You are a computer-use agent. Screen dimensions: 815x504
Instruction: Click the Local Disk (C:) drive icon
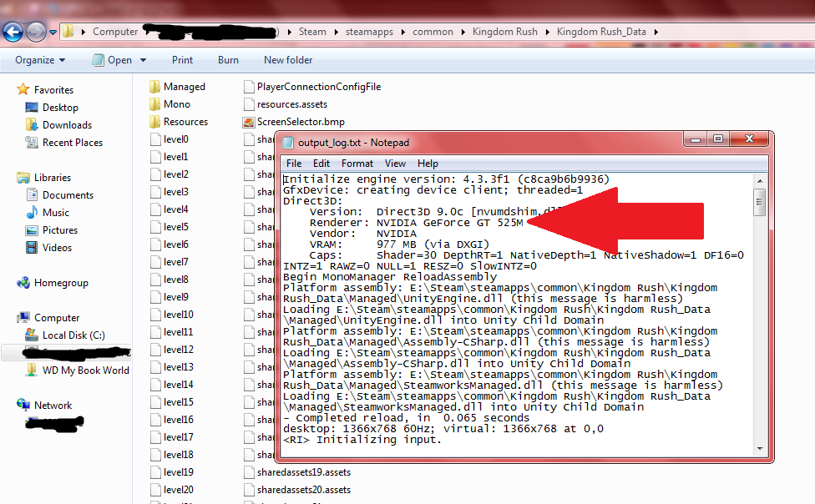pos(32,335)
